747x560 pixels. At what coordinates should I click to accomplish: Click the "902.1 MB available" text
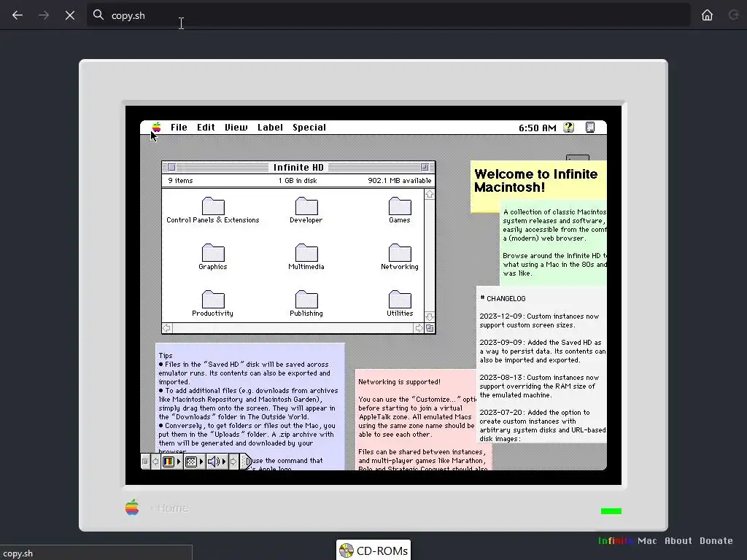400,181
